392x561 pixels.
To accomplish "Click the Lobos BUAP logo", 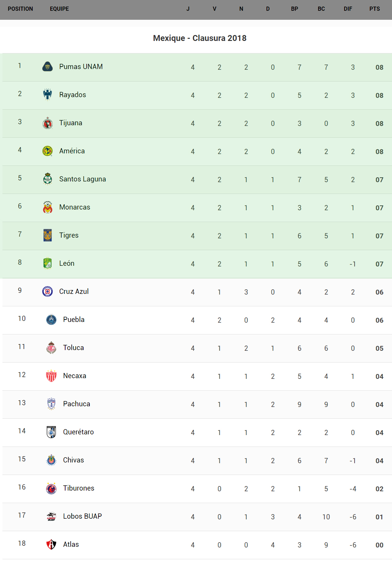I will click(x=51, y=516).
